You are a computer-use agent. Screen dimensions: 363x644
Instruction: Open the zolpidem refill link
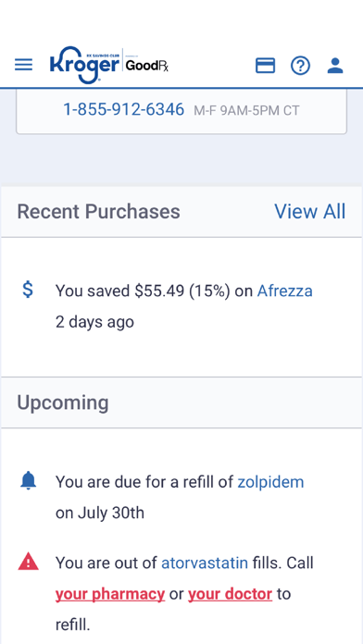pyautogui.click(x=270, y=482)
